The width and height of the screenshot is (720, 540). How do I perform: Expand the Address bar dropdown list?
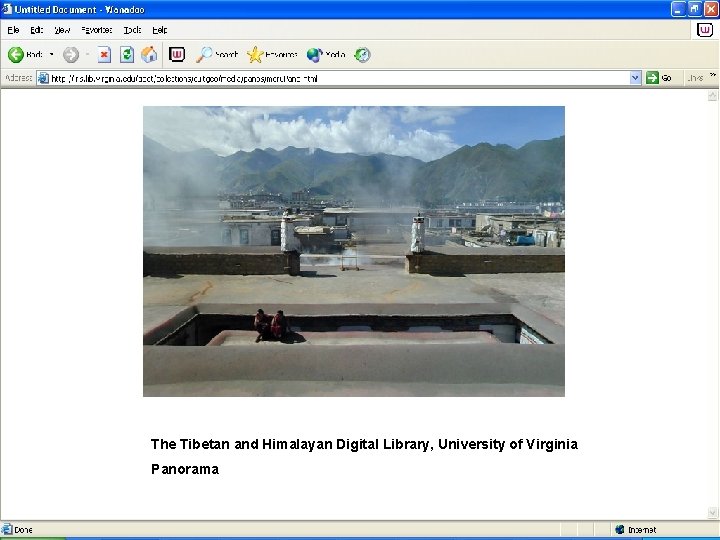[x=635, y=78]
